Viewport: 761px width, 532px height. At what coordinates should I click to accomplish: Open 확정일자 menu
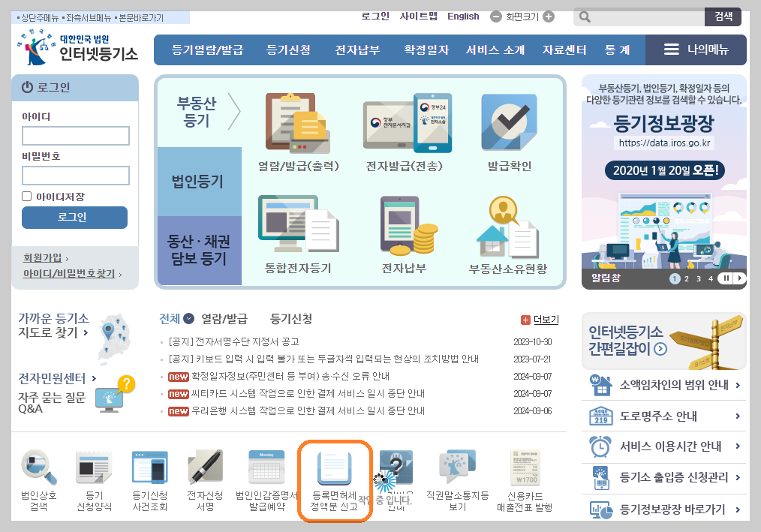tap(426, 50)
